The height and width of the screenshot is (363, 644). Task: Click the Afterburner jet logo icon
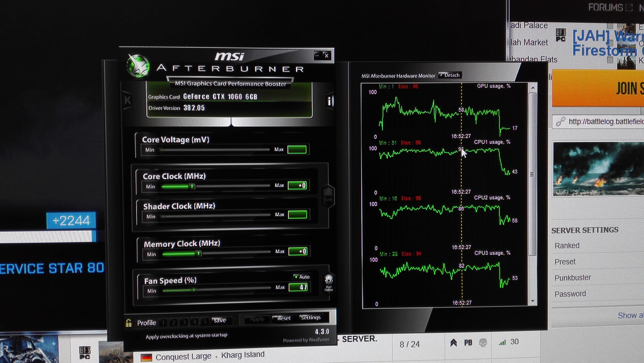[138, 66]
